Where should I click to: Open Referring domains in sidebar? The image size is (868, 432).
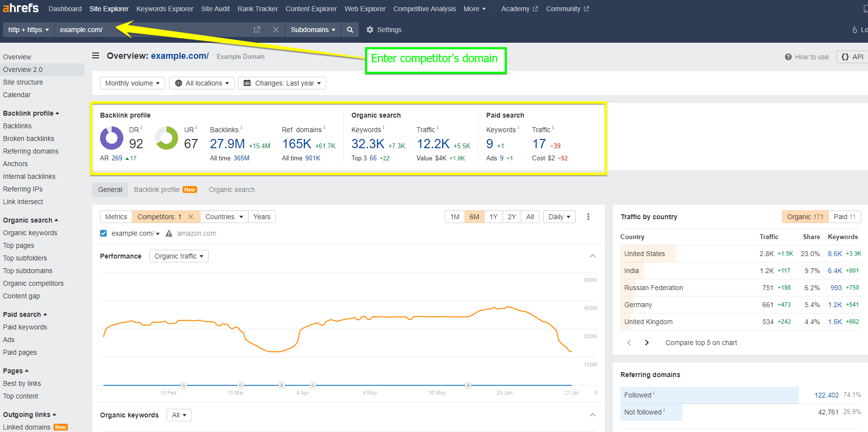tap(31, 151)
